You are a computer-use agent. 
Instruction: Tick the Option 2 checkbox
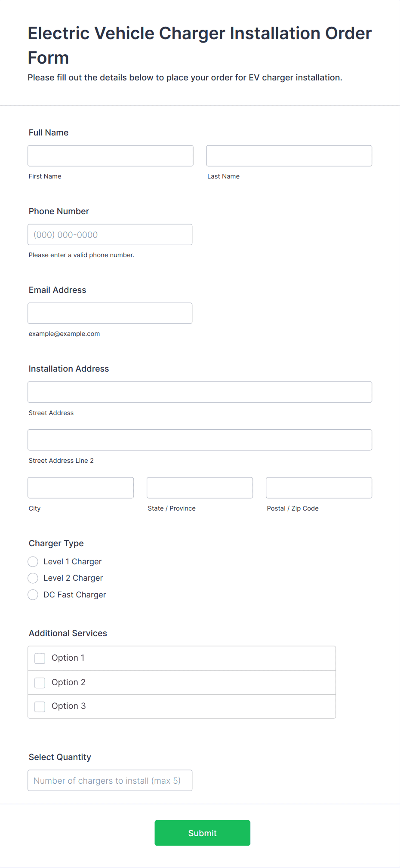(x=40, y=683)
